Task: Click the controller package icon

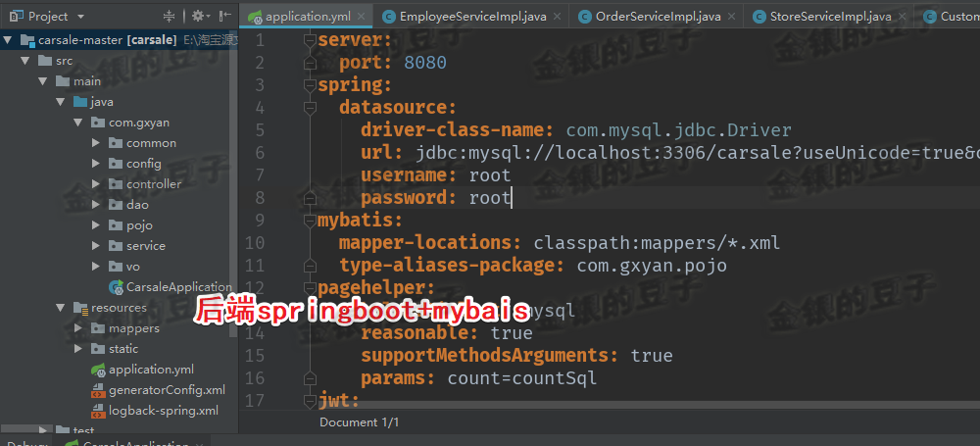Action: [116, 184]
